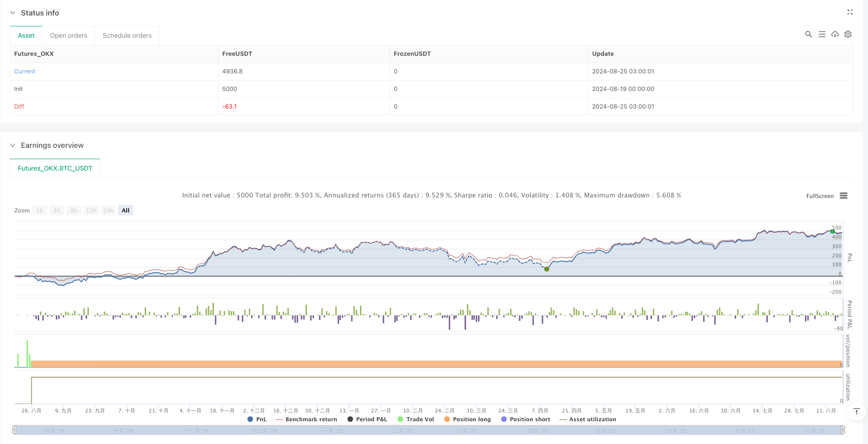Click the FullScreen chart button
Image resolution: width=868 pixels, height=444 pixels.
click(820, 196)
